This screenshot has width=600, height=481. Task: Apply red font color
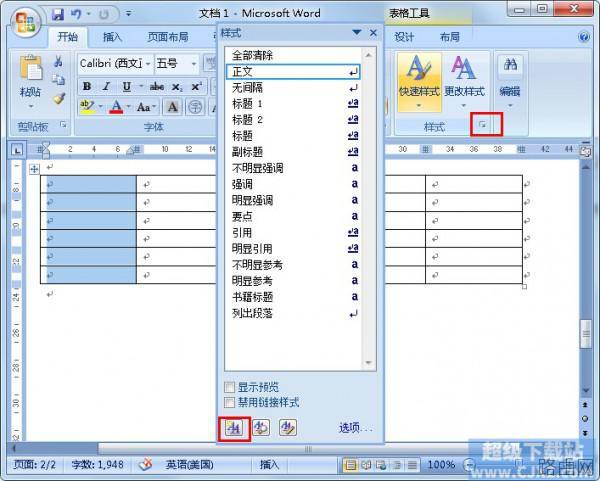click(x=116, y=106)
